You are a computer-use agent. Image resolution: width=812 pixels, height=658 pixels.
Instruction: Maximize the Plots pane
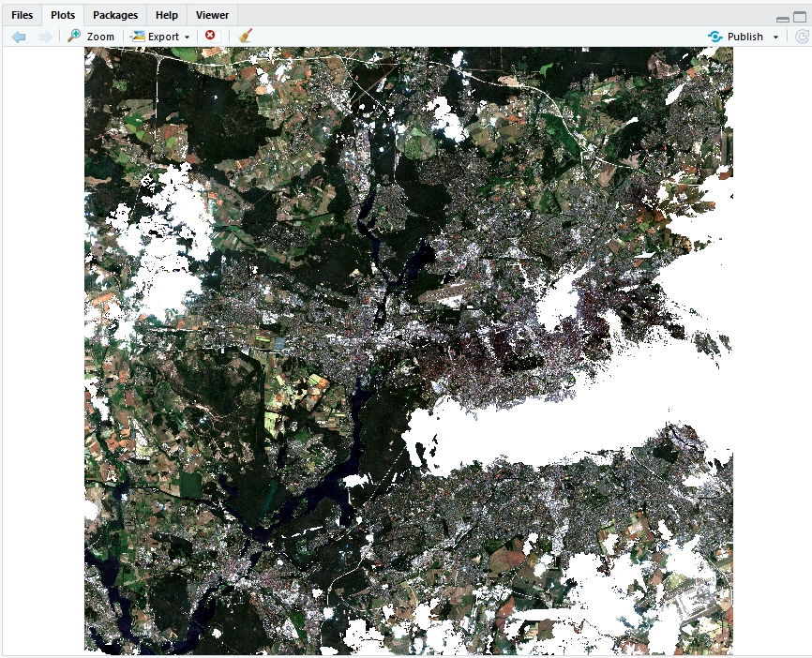[x=799, y=18]
